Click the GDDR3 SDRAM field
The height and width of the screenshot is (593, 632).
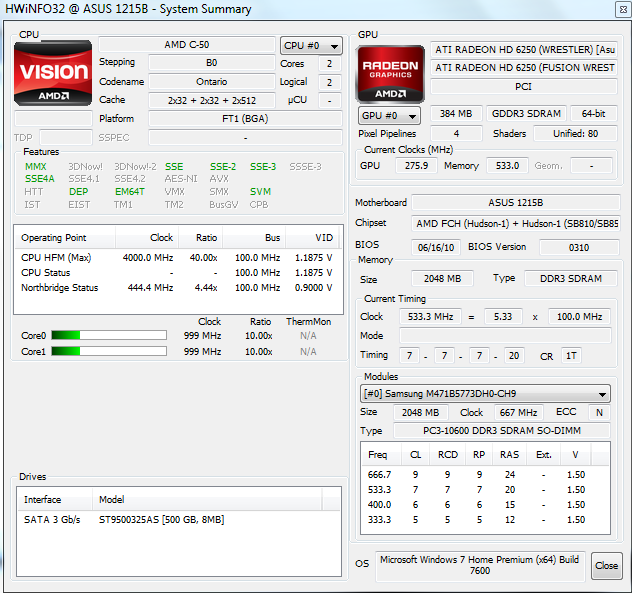[526, 114]
